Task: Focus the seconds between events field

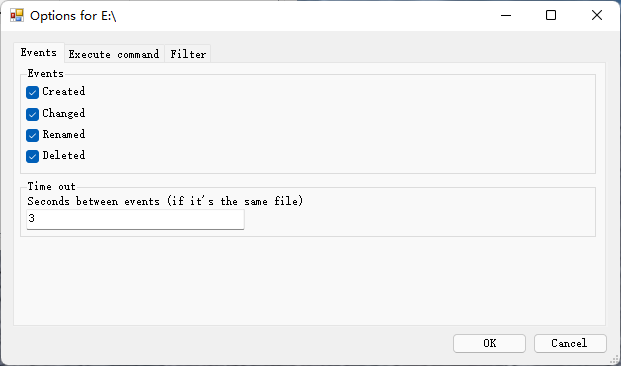Action: (x=135, y=219)
